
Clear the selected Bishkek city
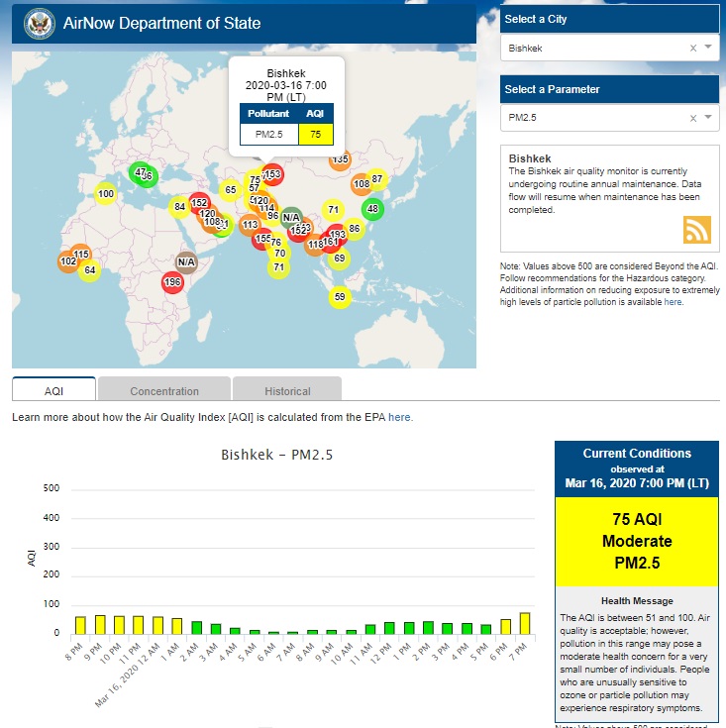click(693, 48)
